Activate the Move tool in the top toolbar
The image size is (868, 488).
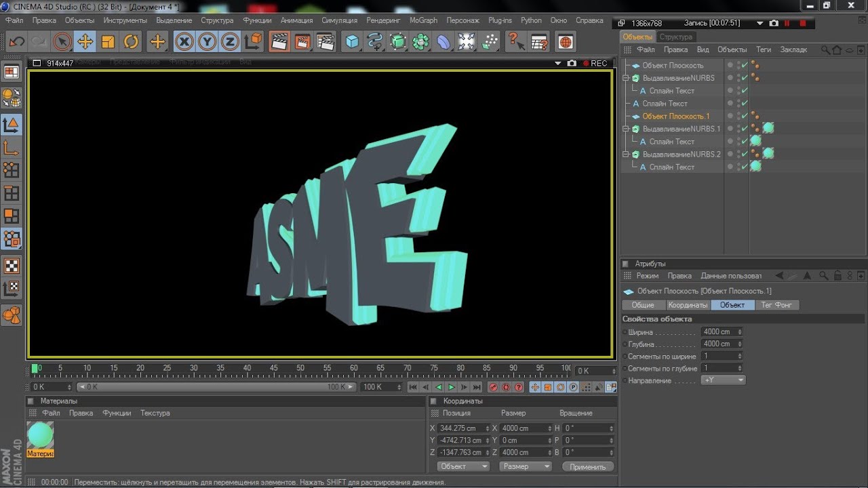(85, 42)
